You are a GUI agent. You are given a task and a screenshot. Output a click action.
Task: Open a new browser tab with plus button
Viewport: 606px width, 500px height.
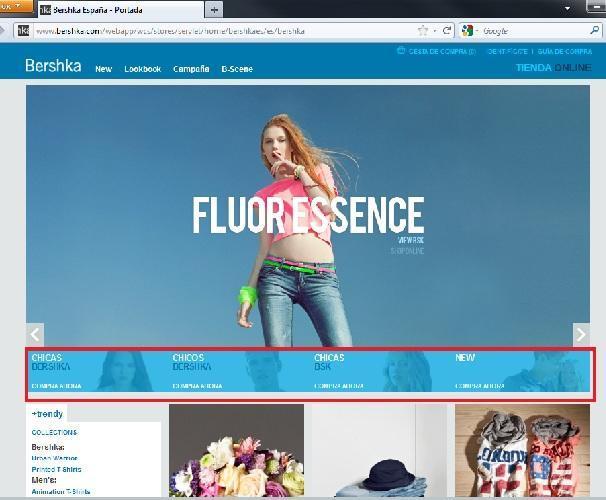(215, 9)
